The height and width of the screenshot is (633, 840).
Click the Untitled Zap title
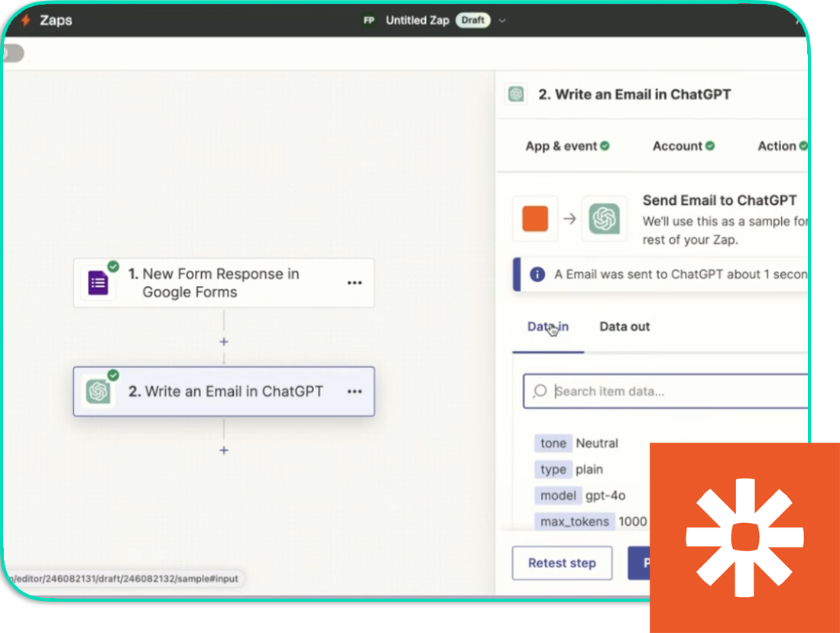point(417,21)
